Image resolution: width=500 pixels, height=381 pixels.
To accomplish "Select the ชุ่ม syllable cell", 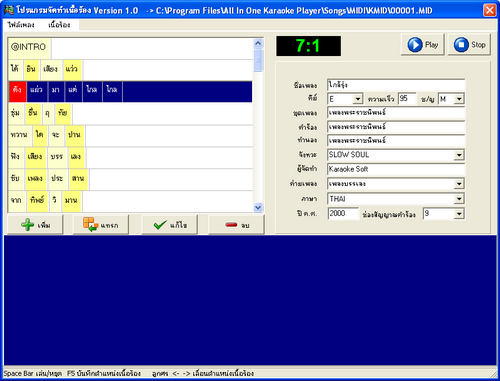I will click(x=15, y=113).
